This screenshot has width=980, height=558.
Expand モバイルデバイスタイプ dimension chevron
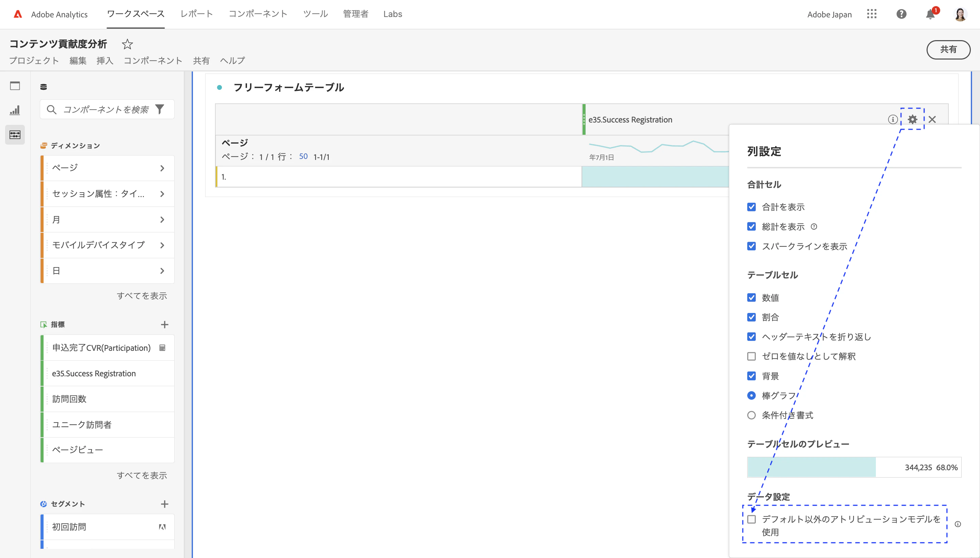click(163, 245)
